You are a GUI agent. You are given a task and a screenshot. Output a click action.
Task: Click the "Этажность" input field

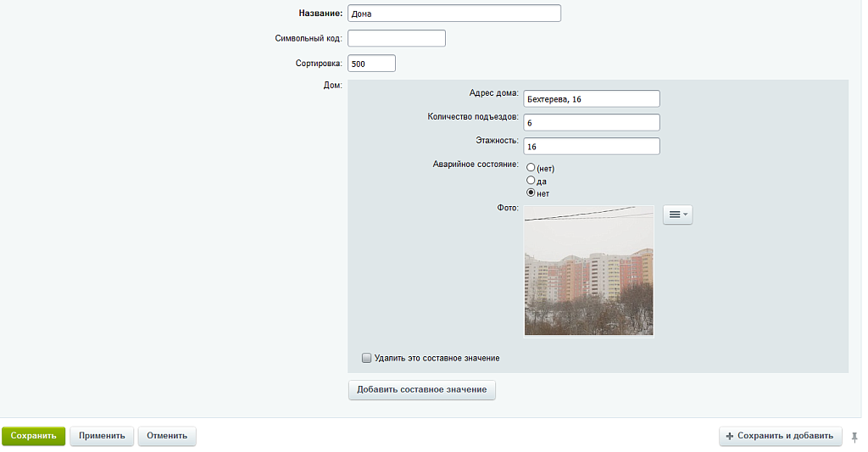(592, 147)
